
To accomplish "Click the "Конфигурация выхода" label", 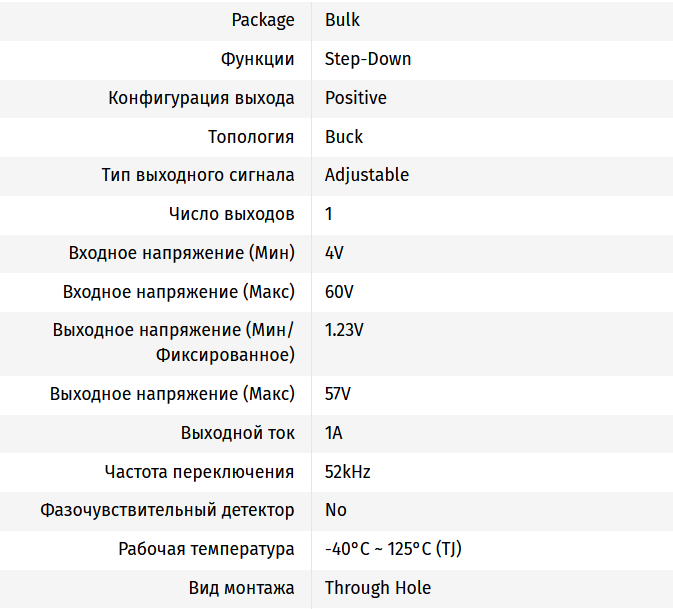I will (x=201, y=98).
